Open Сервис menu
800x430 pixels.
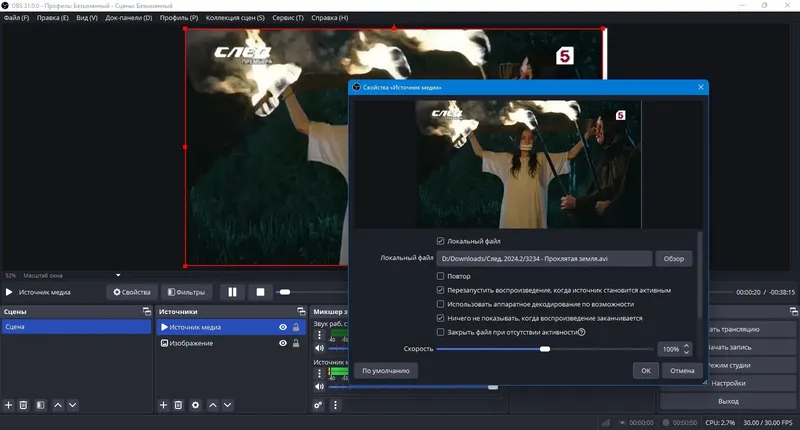point(288,17)
